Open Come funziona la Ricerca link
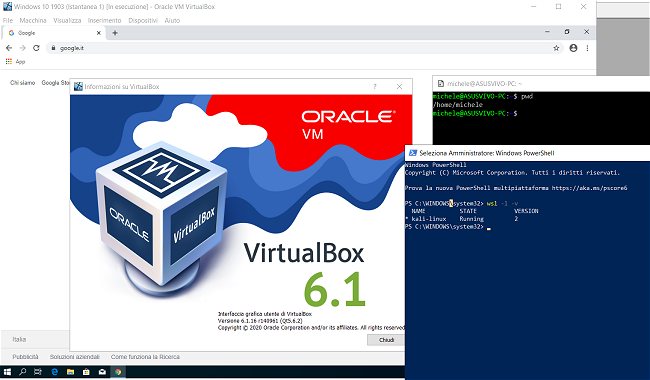 (145, 356)
